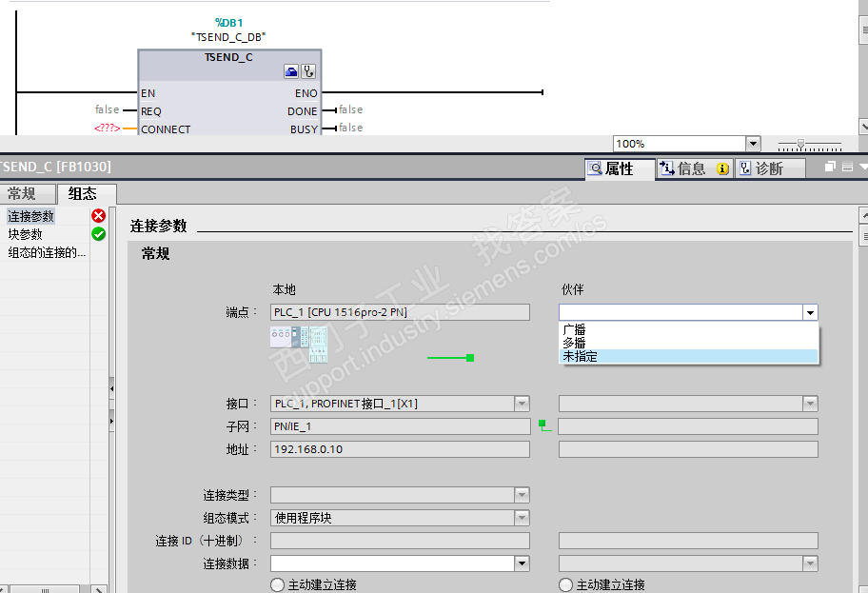Screen dimensions: 868x593
Task: Select partner 主动建立连接 radio button
Action: 565,584
